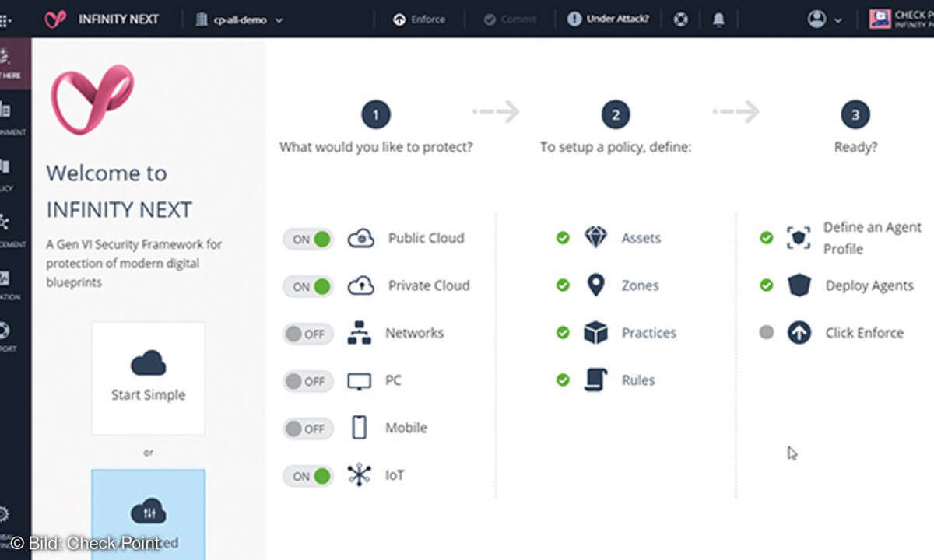Choose the blue advanced setup card with sliders icon
The width and height of the screenshot is (934, 560).
pyautogui.click(x=148, y=515)
